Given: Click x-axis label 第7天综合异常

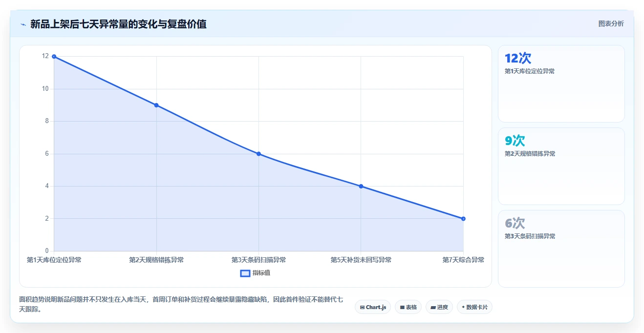Looking at the screenshot, I should 463,260.
